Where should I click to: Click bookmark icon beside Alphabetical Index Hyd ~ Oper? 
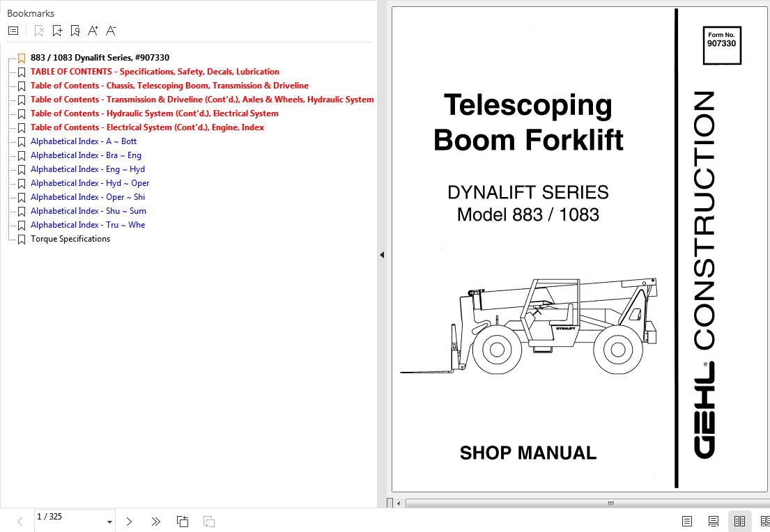(22, 184)
